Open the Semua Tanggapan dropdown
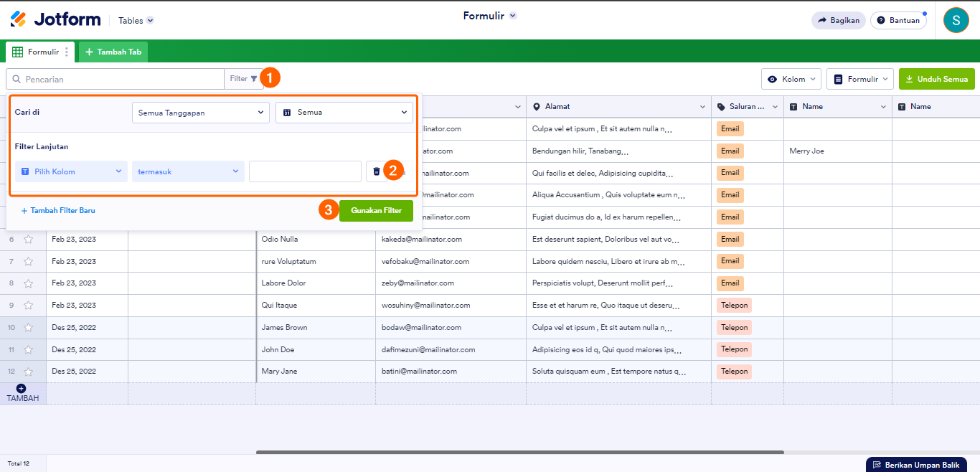Image resolution: width=980 pixels, height=472 pixels. point(201,112)
